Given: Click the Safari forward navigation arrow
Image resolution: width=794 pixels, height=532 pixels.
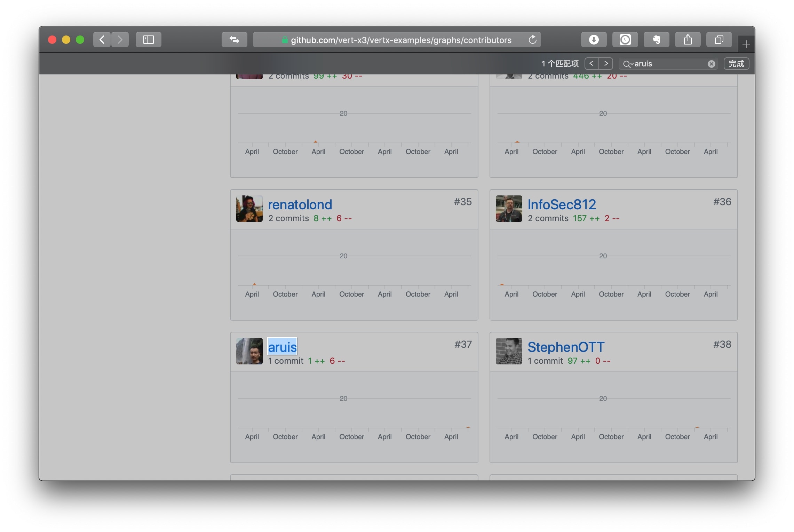Looking at the screenshot, I should click(x=120, y=40).
